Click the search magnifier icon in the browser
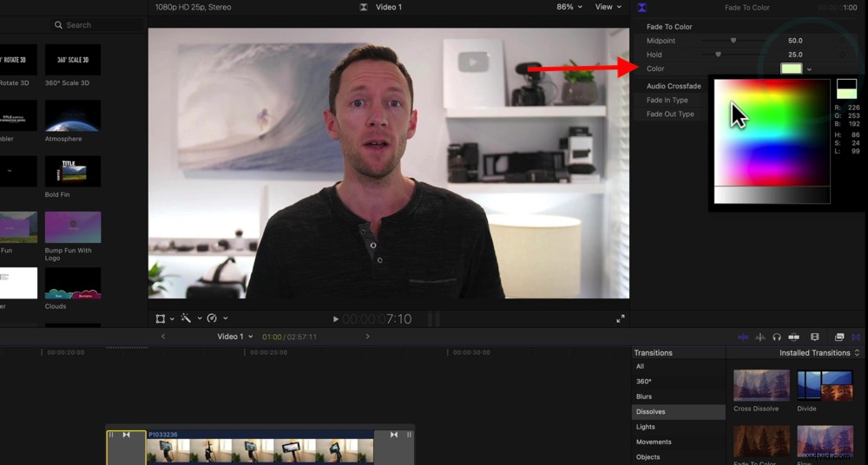Screen dimensions: 868x465 click(x=59, y=25)
